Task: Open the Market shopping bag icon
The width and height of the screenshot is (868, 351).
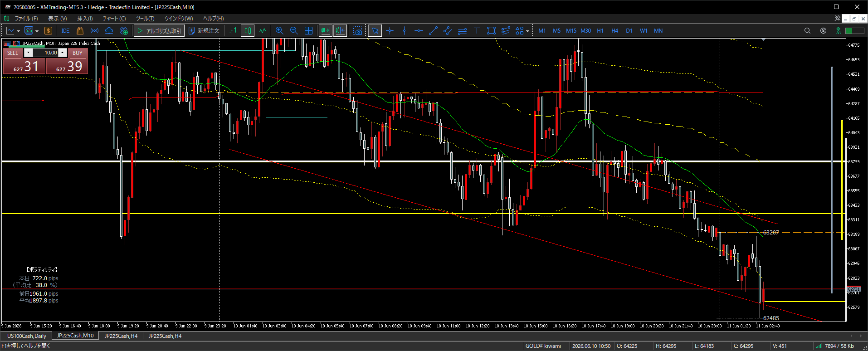Action: coord(80,31)
